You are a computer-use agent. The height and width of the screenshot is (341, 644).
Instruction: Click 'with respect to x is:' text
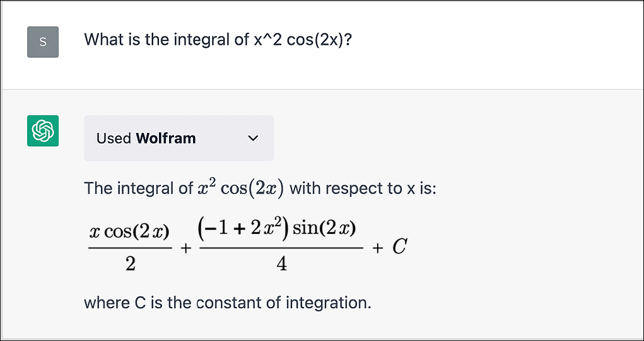pos(363,188)
